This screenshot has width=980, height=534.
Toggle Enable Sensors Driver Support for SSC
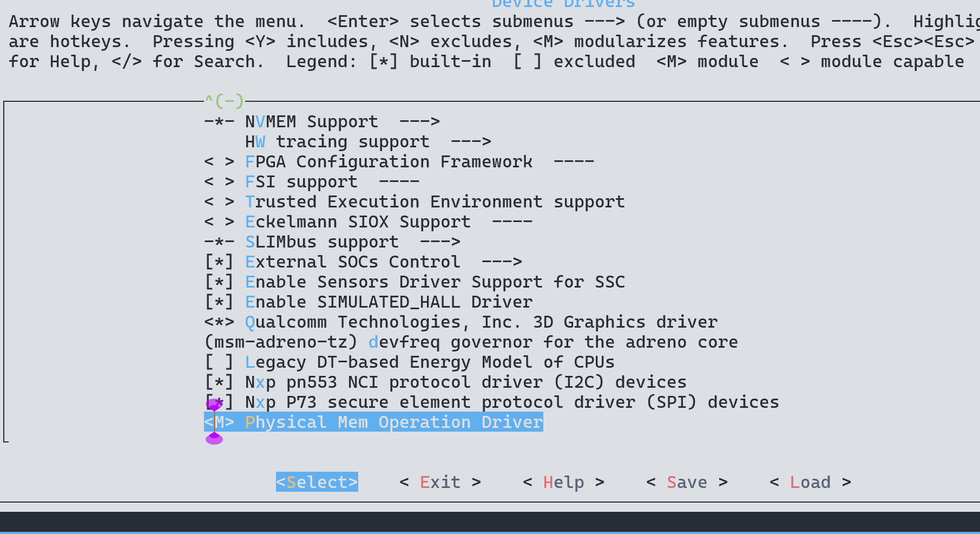pos(219,282)
